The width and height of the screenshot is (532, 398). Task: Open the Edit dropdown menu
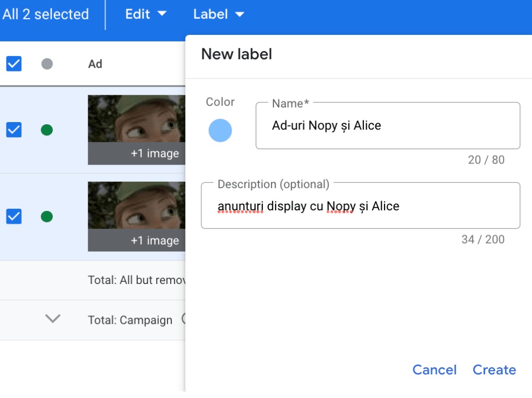(145, 15)
